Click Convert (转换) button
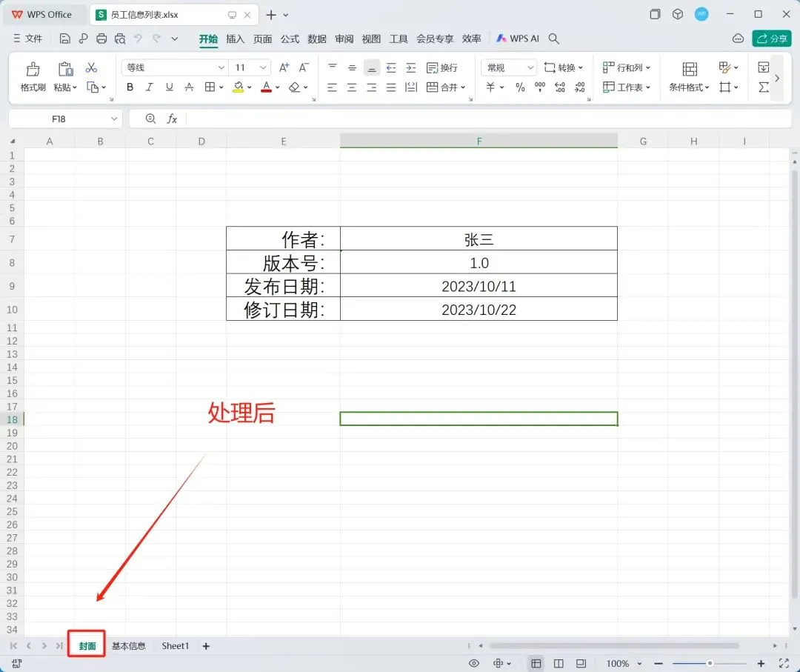This screenshot has height=672, width=800. click(563, 67)
